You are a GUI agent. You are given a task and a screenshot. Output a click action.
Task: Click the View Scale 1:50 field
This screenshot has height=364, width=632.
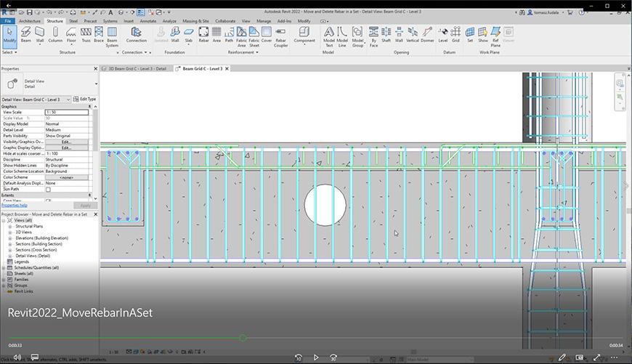pos(67,113)
